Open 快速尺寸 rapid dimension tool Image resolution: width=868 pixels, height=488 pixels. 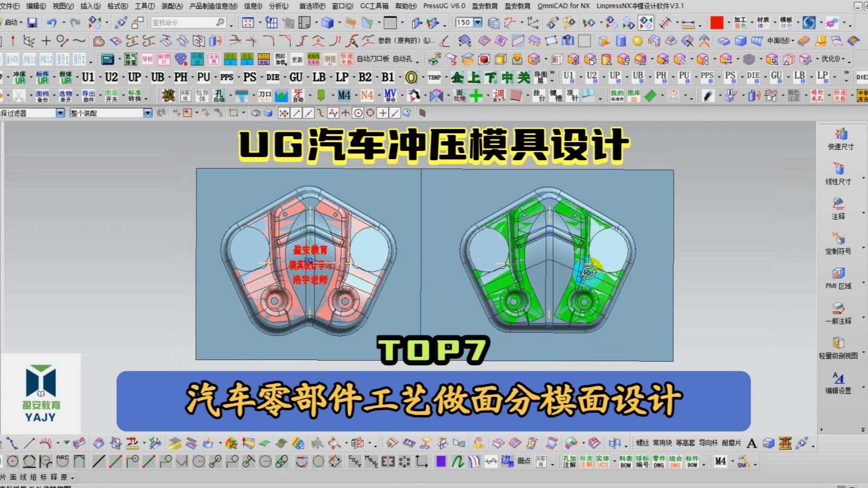click(x=841, y=139)
